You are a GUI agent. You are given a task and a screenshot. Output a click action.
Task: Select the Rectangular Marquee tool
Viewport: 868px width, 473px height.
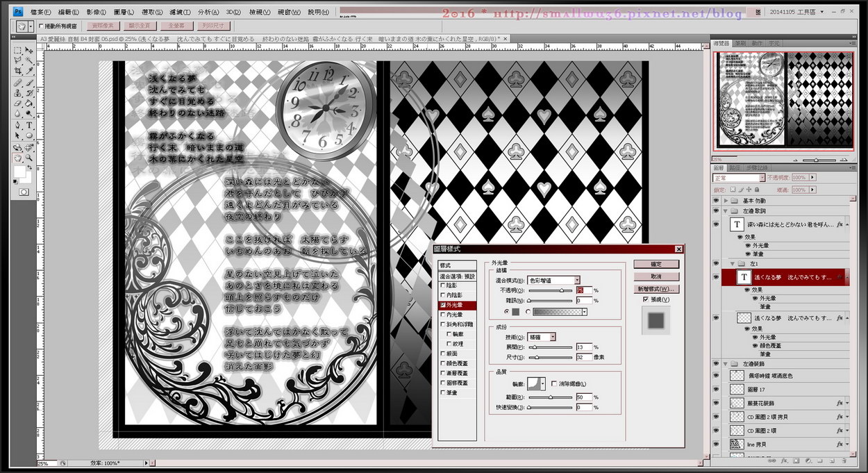click(18, 50)
